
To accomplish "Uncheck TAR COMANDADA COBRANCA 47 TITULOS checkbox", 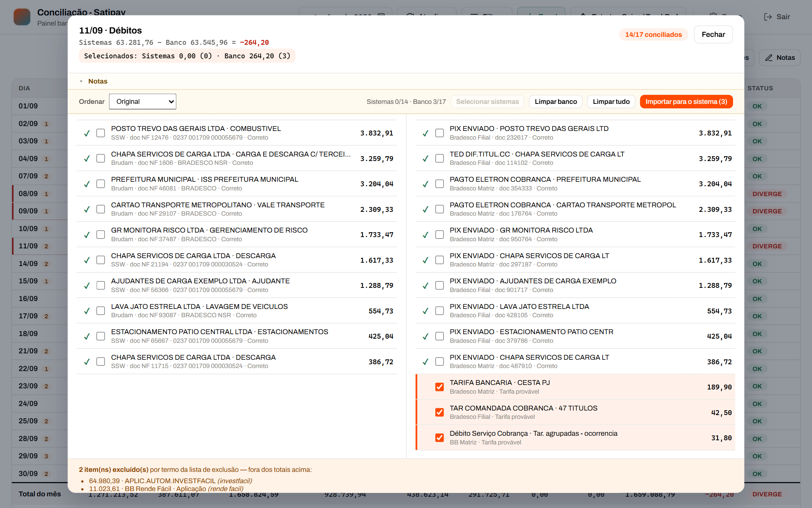I will (439, 412).
